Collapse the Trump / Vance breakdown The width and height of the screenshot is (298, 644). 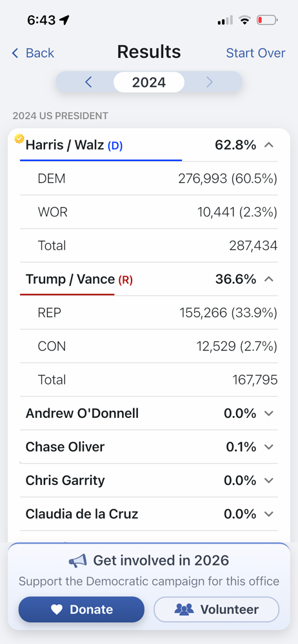(x=269, y=279)
